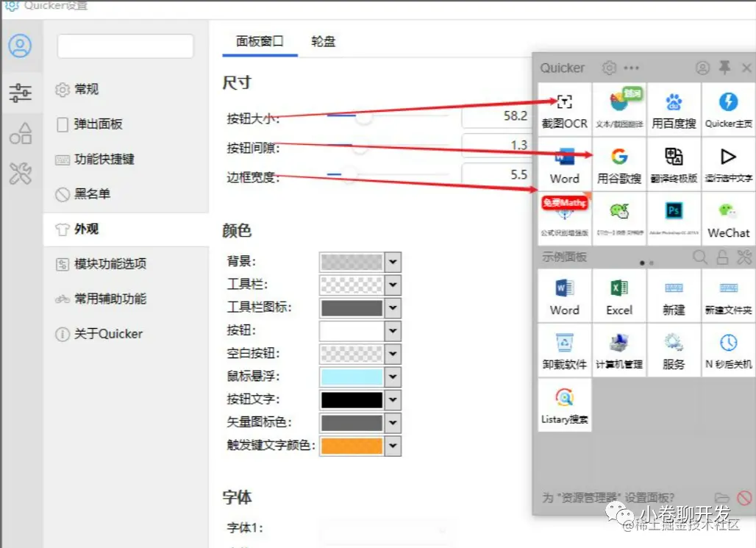Expand the 工具栏图标 color dropdown
This screenshot has width=756, height=548.
click(x=393, y=307)
